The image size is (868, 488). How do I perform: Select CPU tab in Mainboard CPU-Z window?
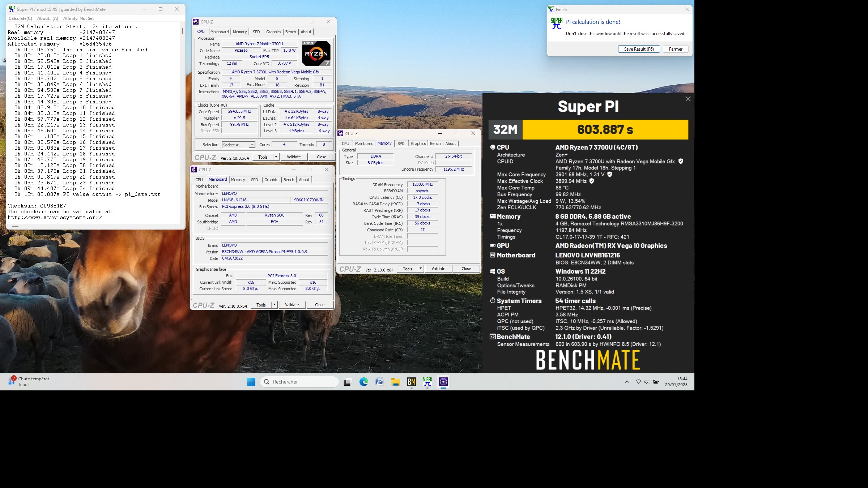(199, 180)
